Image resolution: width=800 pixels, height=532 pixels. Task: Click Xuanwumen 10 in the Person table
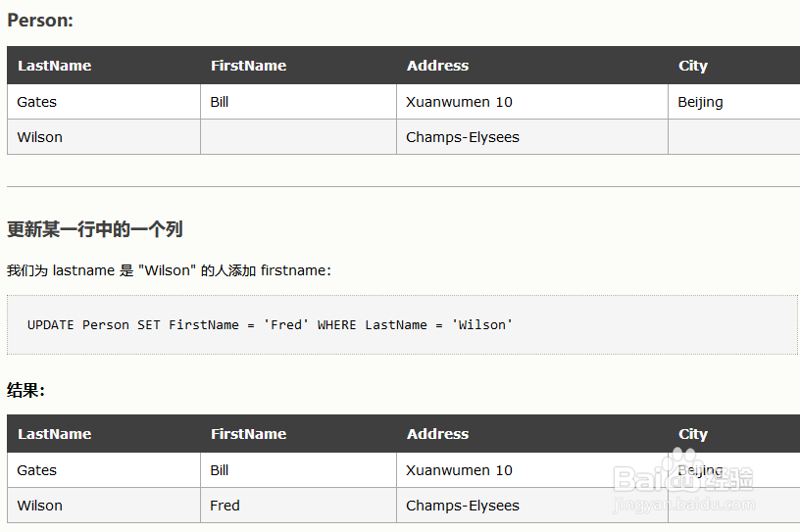459,102
